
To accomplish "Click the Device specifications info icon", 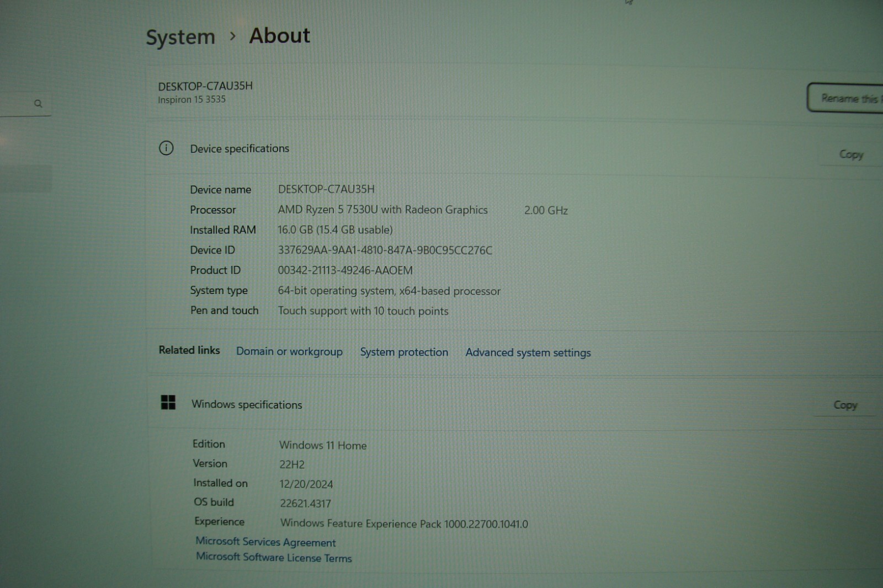I will tap(166, 148).
